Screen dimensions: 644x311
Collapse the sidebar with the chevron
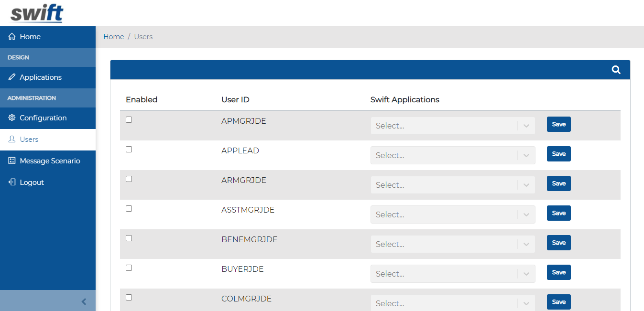[x=84, y=301]
